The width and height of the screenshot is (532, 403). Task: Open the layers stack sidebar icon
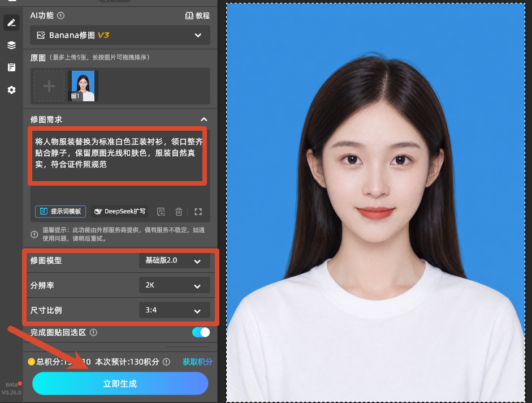11,45
